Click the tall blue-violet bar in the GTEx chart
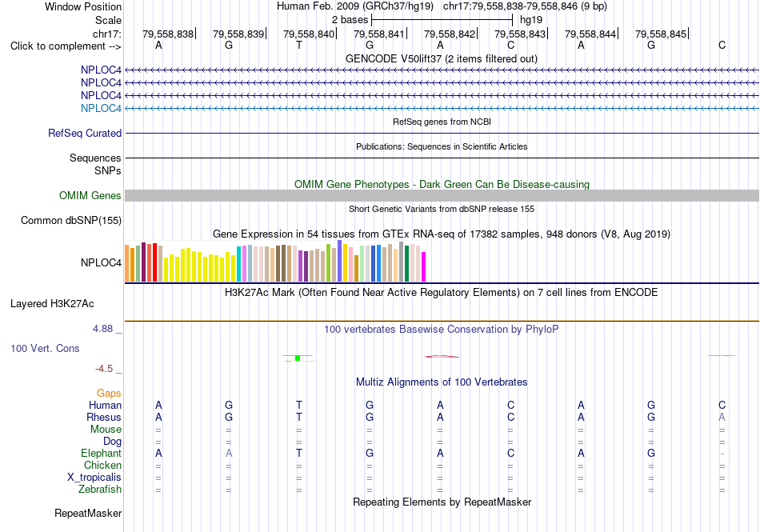760x532 pixels. [340, 261]
